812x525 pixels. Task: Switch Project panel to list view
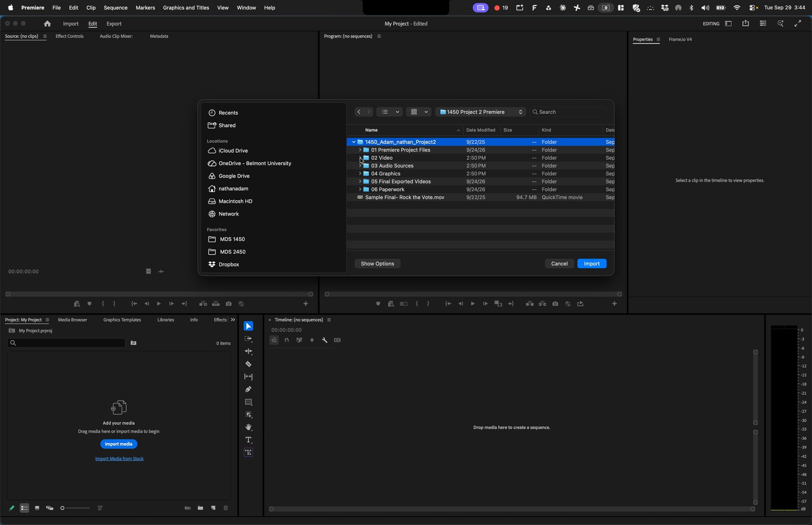pyautogui.click(x=24, y=508)
